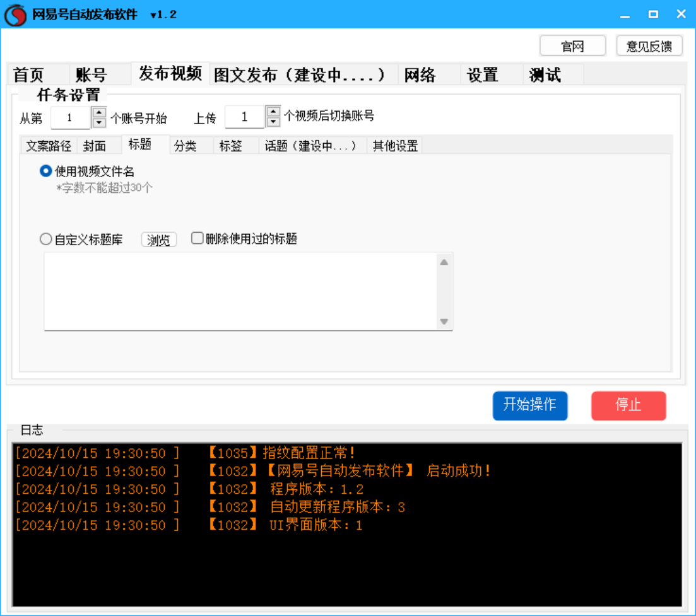This screenshot has width=696, height=616.
Task: Maximize the application window
Action: click(x=653, y=15)
